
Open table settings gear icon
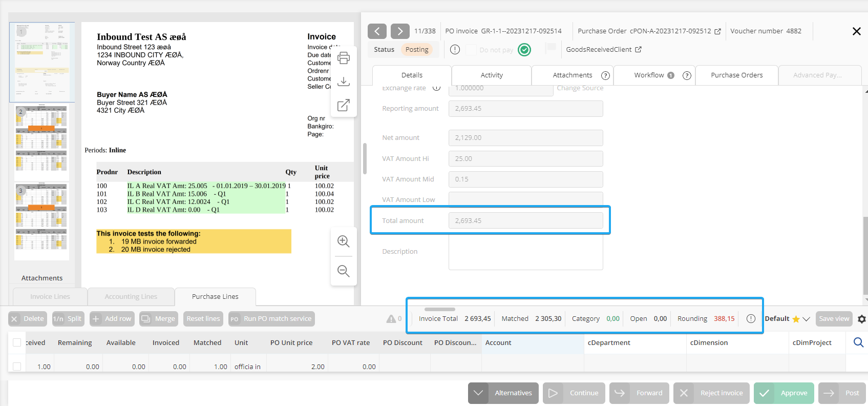[x=861, y=319]
